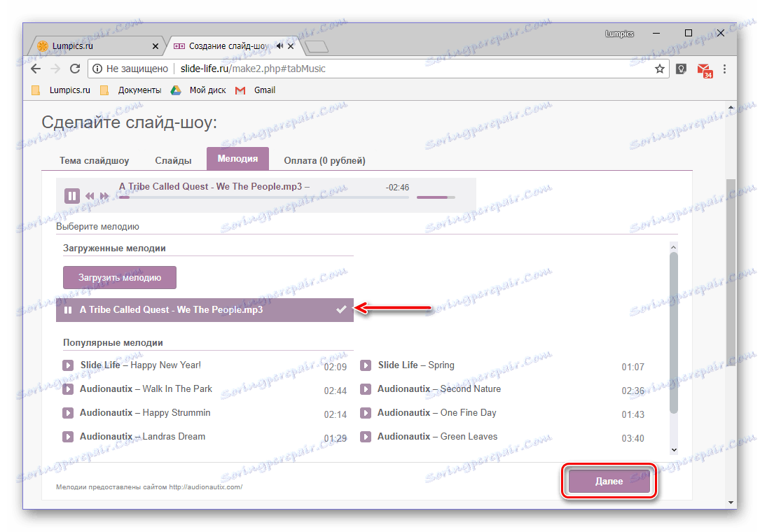Click the remaining time -02:46
The height and width of the screenshot is (532, 760).
tap(397, 188)
